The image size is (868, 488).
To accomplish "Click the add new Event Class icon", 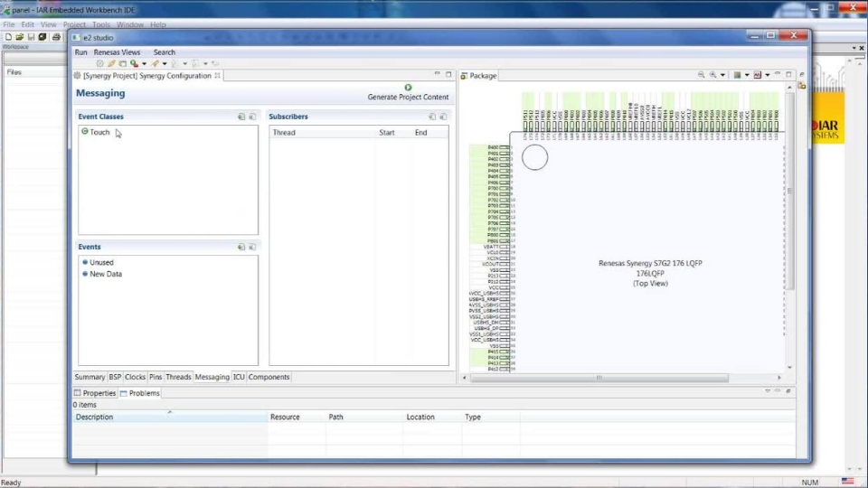I will 241,117.
